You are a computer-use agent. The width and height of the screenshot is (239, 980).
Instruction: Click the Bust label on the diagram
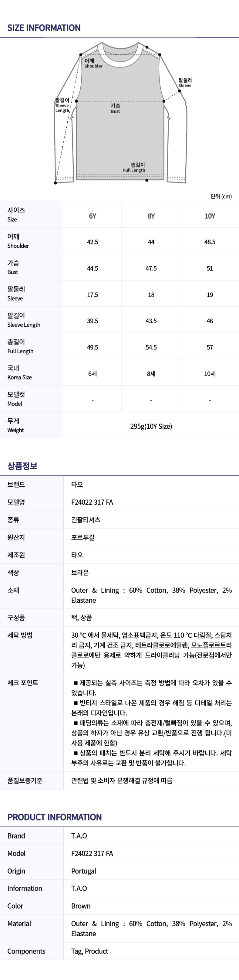click(x=115, y=108)
